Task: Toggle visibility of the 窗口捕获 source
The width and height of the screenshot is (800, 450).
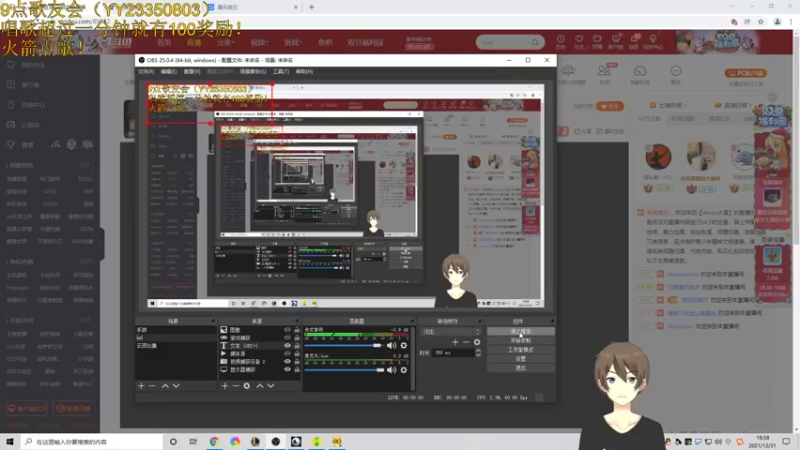Action: click(x=287, y=338)
